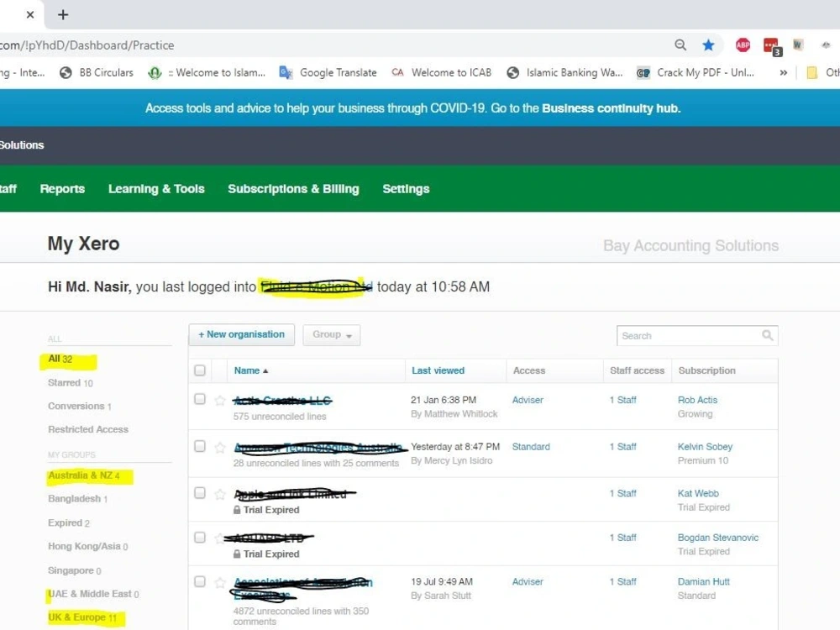Viewport: 840px width, 630px height.
Task: Open Damian Hutt subscription link
Action: (x=703, y=581)
